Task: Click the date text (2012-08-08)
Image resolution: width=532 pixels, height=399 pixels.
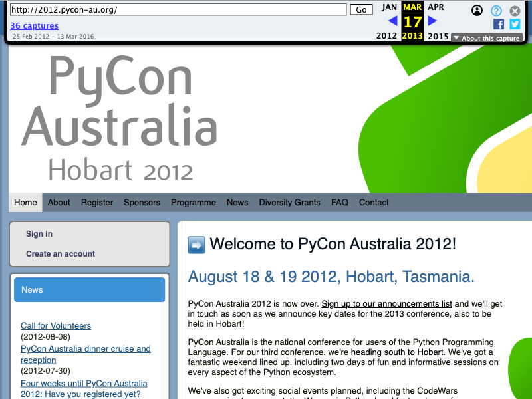Action: tap(45, 337)
